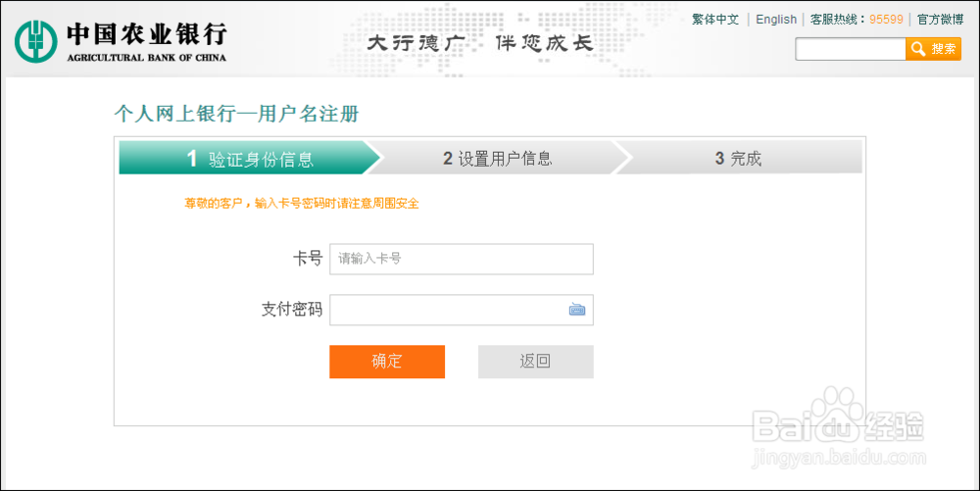Switch language to 繁体中文
980x491 pixels.
(x=715, y=20)
